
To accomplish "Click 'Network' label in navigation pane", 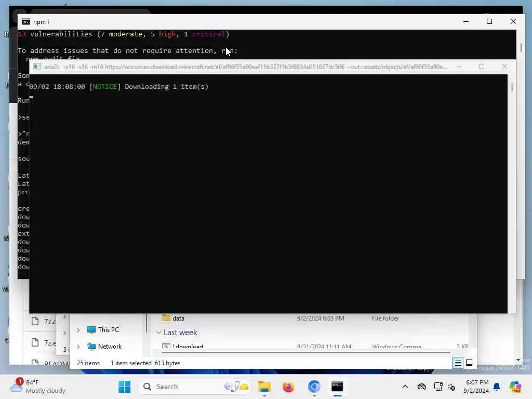I will click(110, 347).
